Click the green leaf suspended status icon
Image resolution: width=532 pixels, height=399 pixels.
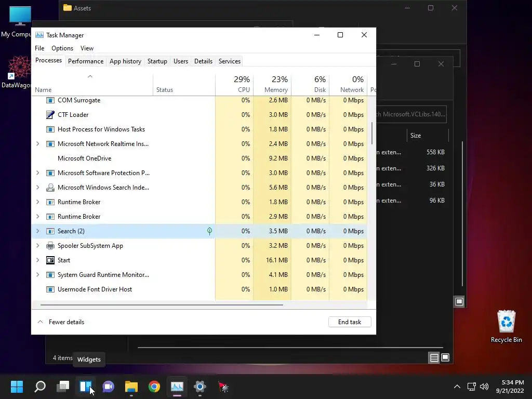(210, 231)
